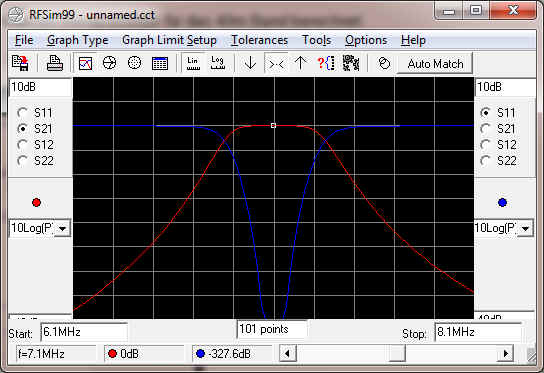This screenshot has height=373, width=544.
Task: Click the frequency scrollbar right arrow
Action: click(x=506, y=354)
